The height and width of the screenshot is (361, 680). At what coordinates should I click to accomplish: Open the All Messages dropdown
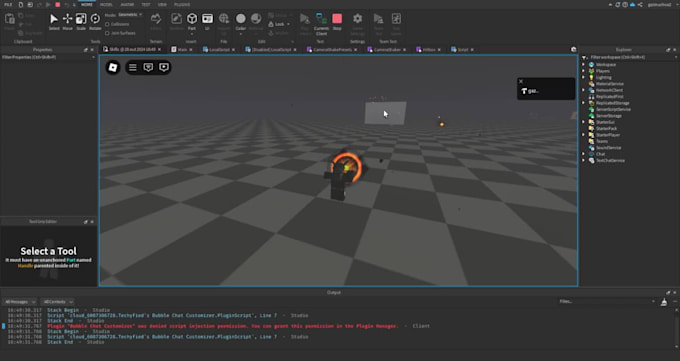pyautogui.click(x=20, y=302)
